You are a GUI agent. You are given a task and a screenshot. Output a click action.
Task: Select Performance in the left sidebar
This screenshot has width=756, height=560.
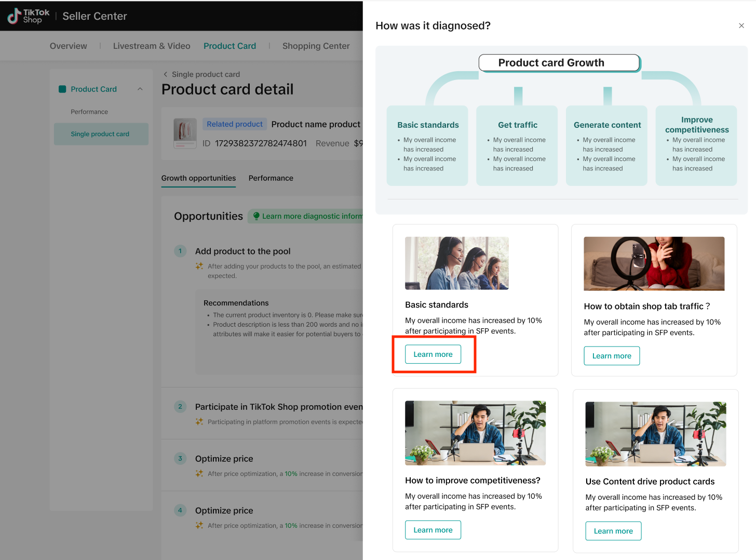pyautogui.click(x=89, y=112)
